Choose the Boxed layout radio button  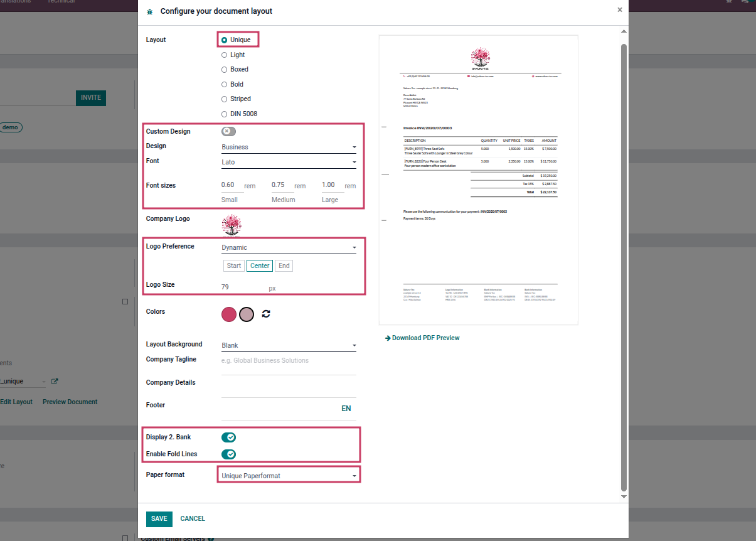coord(224,70)
